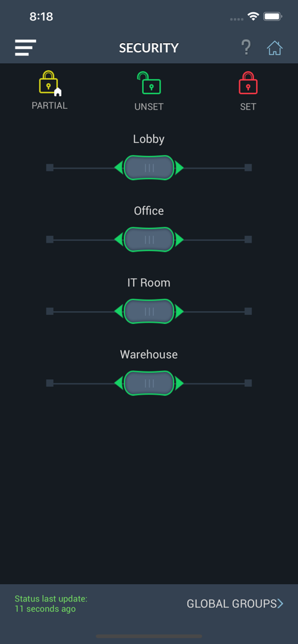
Task: Tap the Lobby slider's left green arrow
Action: [119, 167]
